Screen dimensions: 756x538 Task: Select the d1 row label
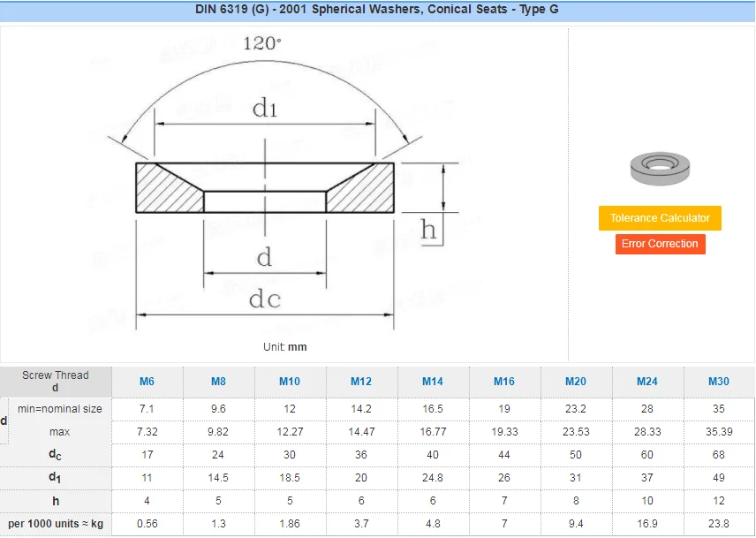tap(56, 478)
